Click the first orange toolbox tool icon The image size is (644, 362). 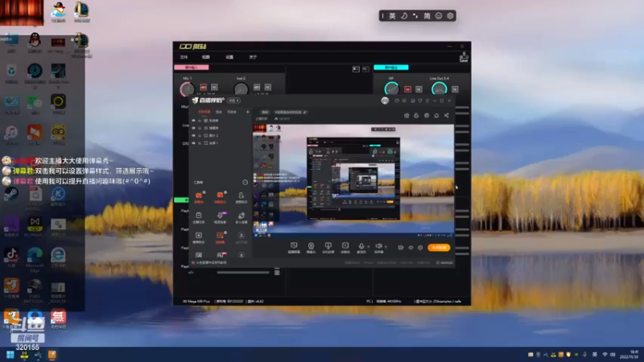coord(199,197)
